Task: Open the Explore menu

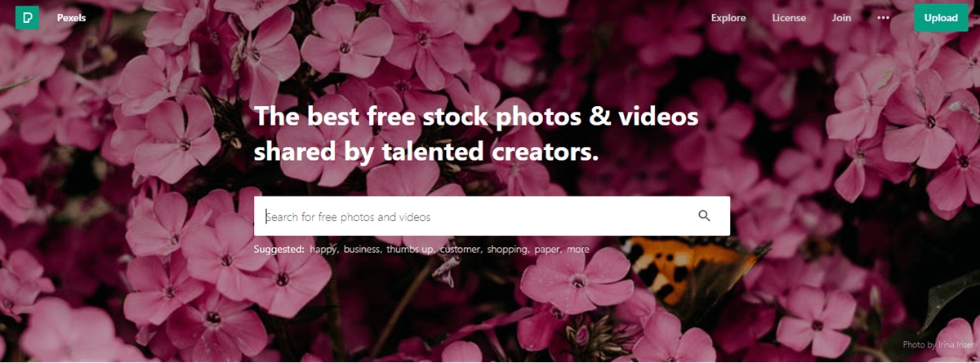Action: pos(728,18)
